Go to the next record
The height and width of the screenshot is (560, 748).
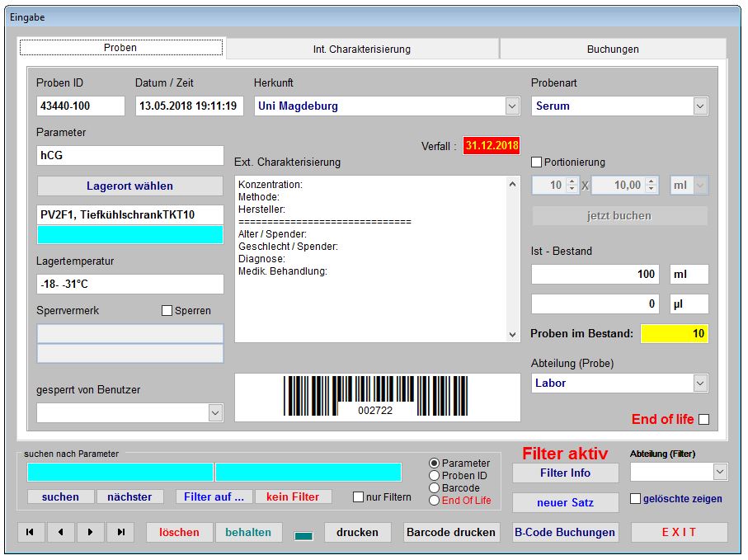coord(91,532)
